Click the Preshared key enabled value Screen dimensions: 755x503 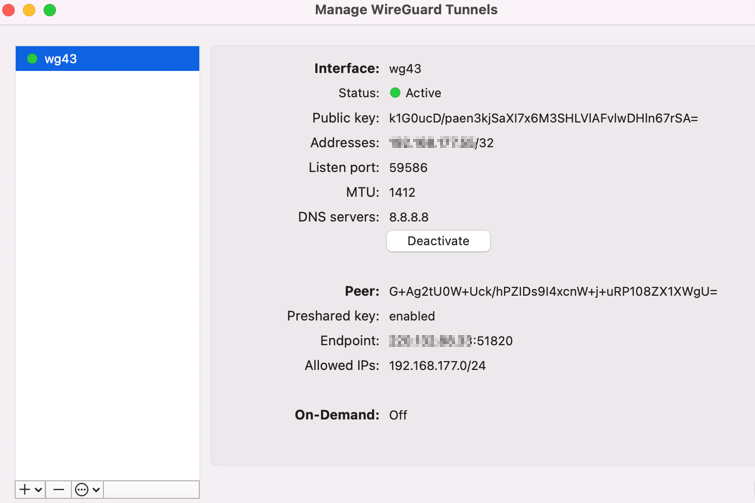412,316
